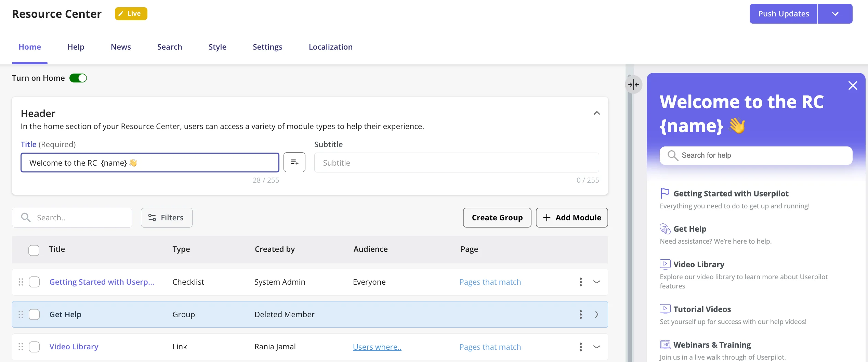
Task: Click the Tutorial Videos item in preview
Action: click(702, 309)
